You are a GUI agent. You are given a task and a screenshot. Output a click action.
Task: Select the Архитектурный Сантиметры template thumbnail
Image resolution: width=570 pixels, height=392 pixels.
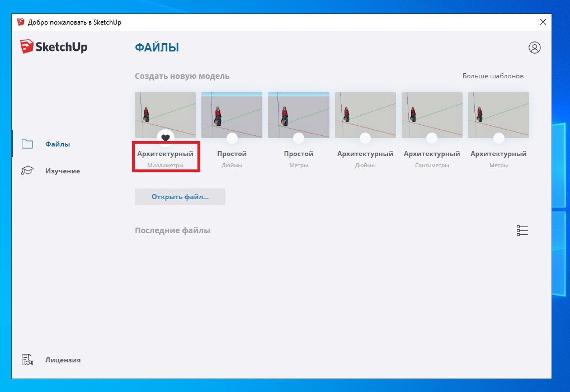pyautogui.click(x=432, y=115)
